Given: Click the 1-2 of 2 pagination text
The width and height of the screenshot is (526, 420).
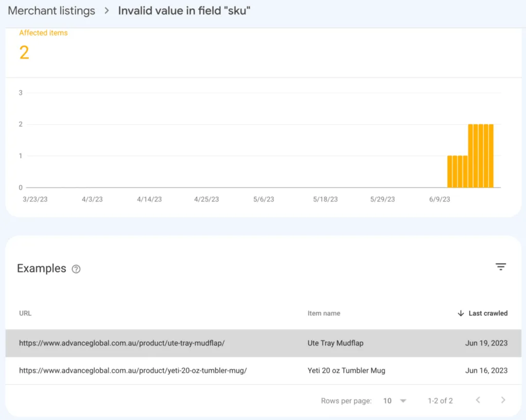Looking at the screenshot, I should click(x=440, y=400).
